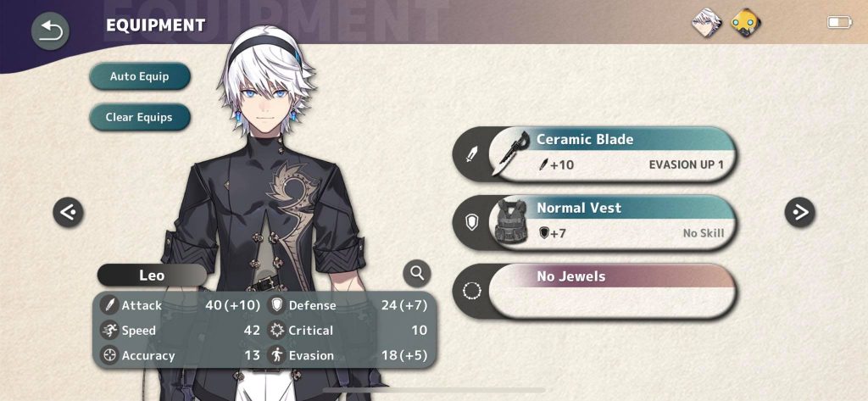
Task: Tap the jewel slot ring icon
Action: (x=471, y=291)
